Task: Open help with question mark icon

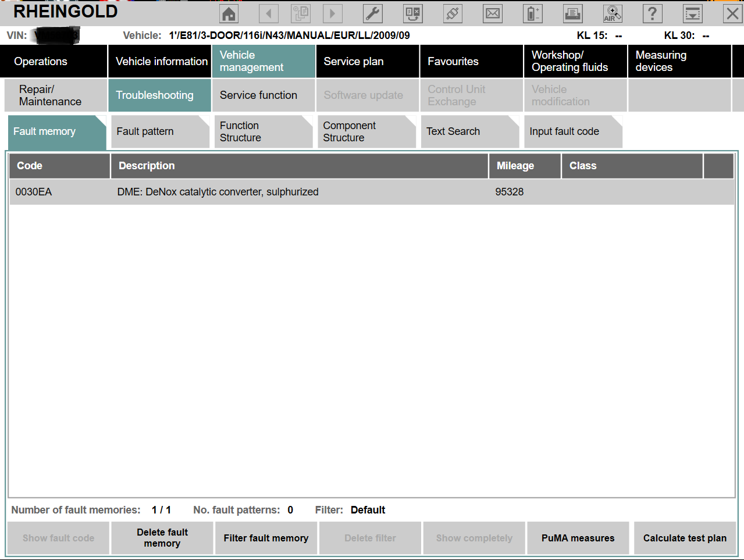Action: [652, 13]
